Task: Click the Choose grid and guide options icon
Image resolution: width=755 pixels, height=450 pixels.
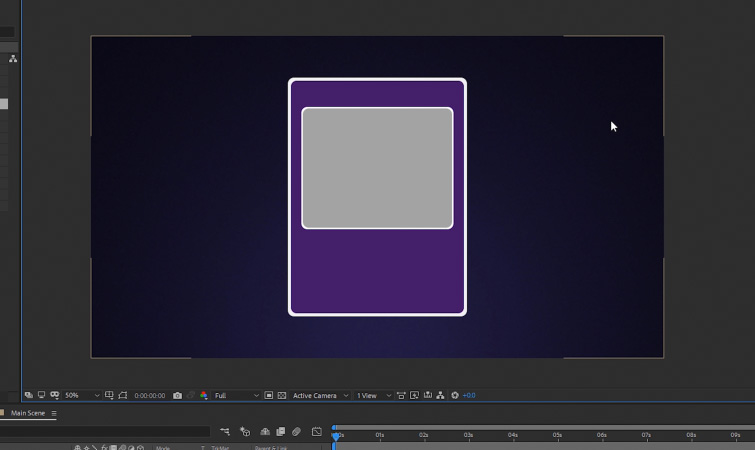Action: [109, 396]
